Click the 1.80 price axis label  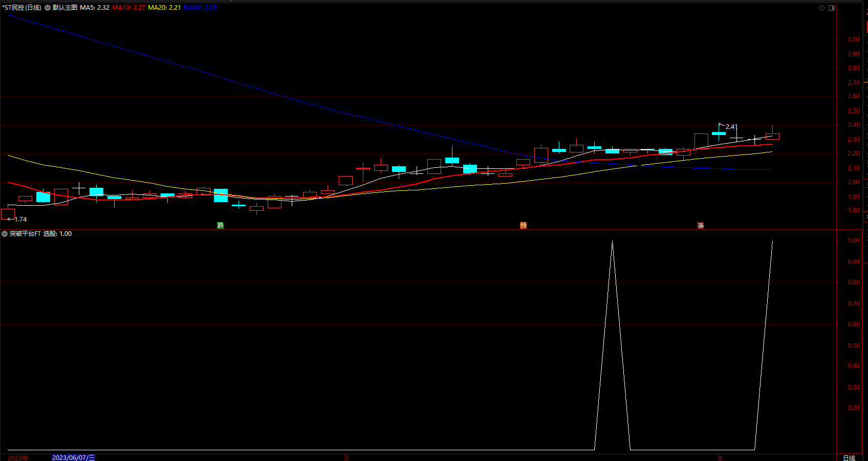(x=854, y=210)
